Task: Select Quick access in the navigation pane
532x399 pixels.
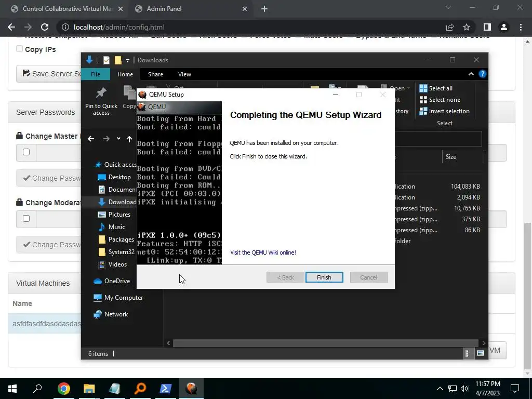Action: tap(115, 165)
